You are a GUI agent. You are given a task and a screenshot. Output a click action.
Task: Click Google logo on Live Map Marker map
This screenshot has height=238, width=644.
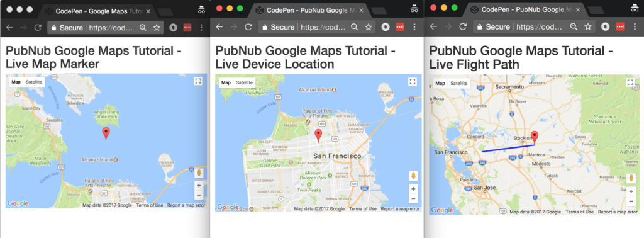point(18,203)
